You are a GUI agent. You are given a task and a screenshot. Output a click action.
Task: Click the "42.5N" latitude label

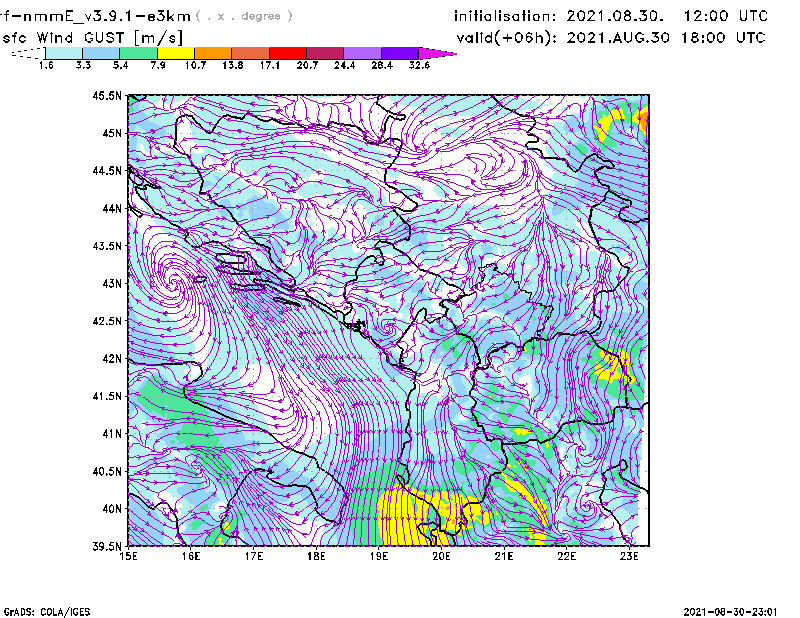tap(107, 321)
